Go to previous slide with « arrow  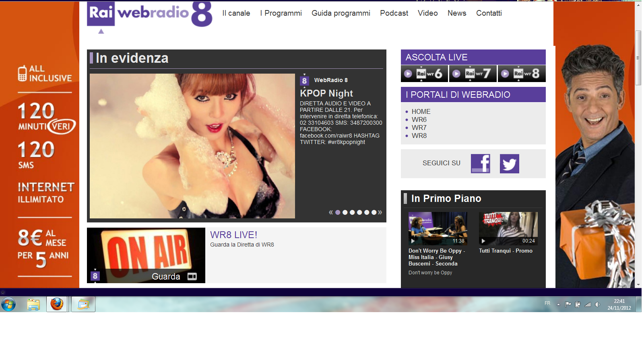click(x=331, y=212)
